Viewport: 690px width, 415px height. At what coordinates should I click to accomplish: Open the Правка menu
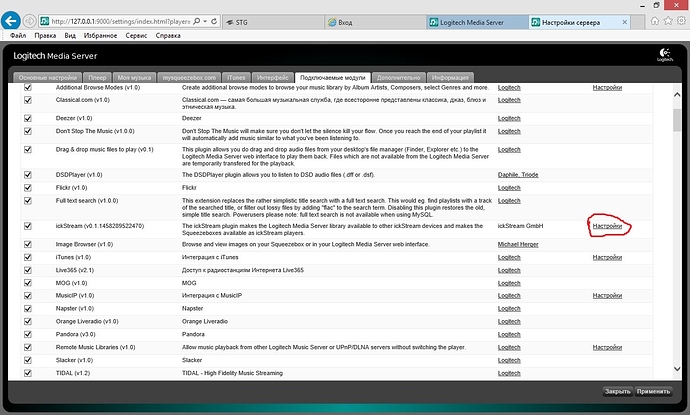pyautogui.click(x=45, y=36)
